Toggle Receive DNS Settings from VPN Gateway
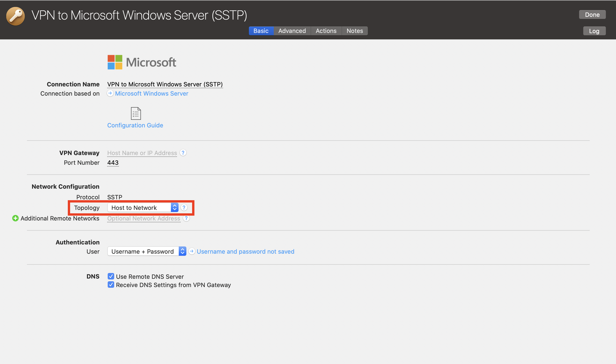 coord(111,285)
